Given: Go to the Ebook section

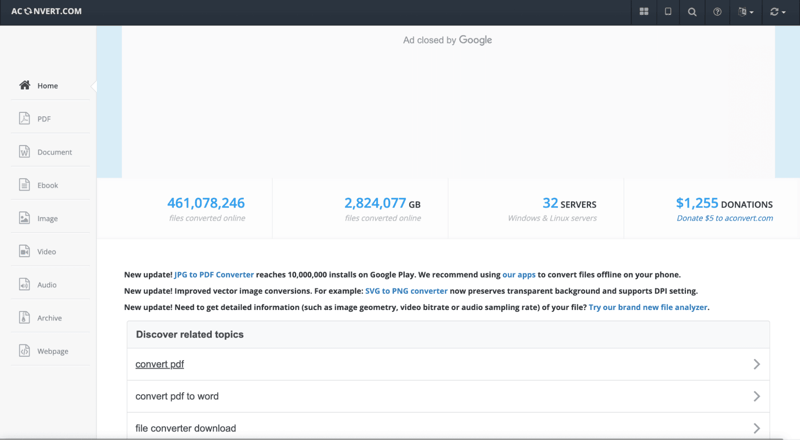Looking at the screenshot, I should click(48, 185).
